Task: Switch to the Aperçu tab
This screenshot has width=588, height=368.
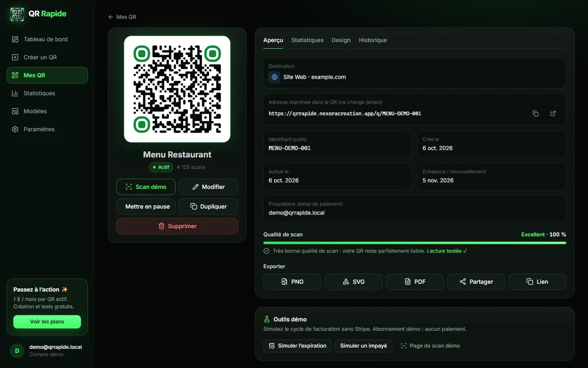Action: point(273,40)
